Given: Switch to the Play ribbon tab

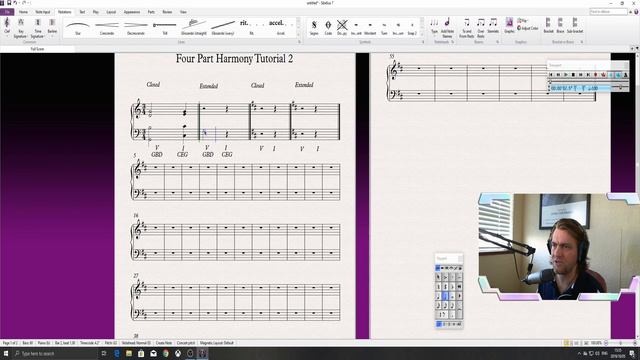Looking at the screenshot, I should [96, 12].
